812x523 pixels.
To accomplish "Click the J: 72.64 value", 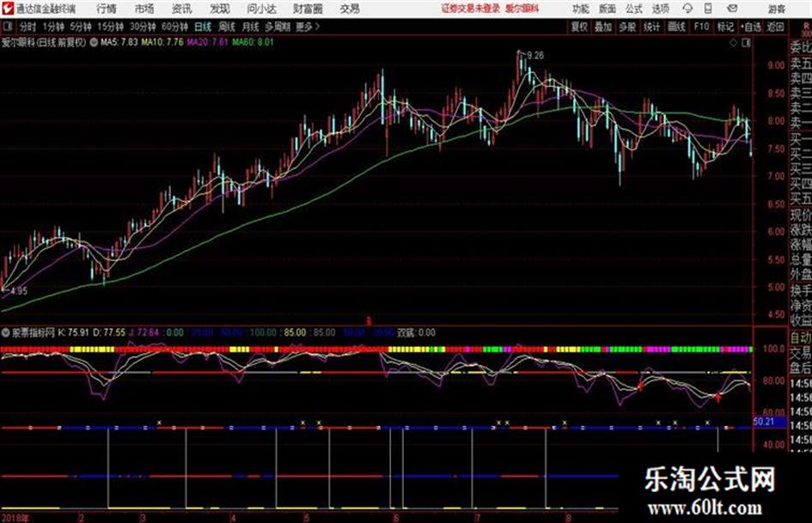I will tap(143, 332).
